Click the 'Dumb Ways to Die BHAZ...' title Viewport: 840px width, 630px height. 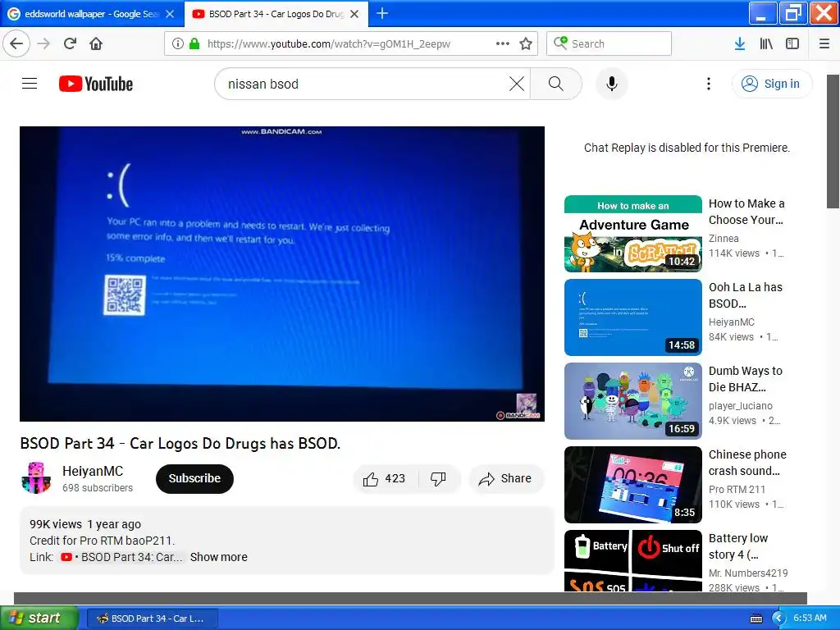[745, 379]
